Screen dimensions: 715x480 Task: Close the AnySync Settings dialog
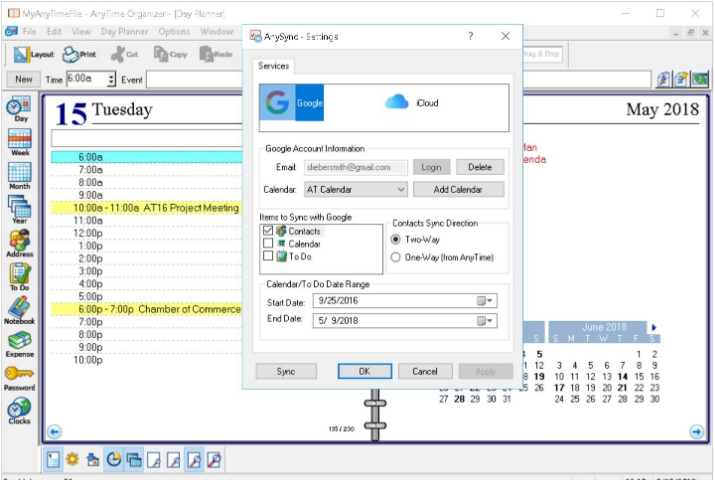[505, 36]
